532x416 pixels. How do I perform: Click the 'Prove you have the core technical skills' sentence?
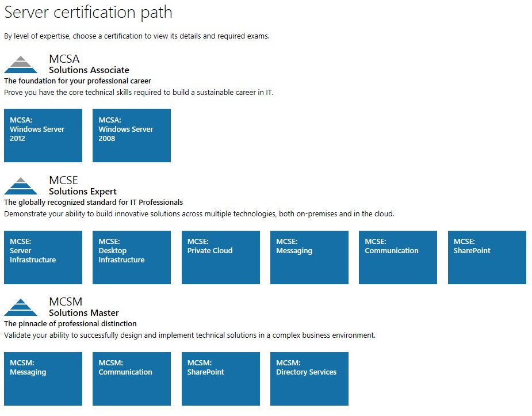pos(139,93)
